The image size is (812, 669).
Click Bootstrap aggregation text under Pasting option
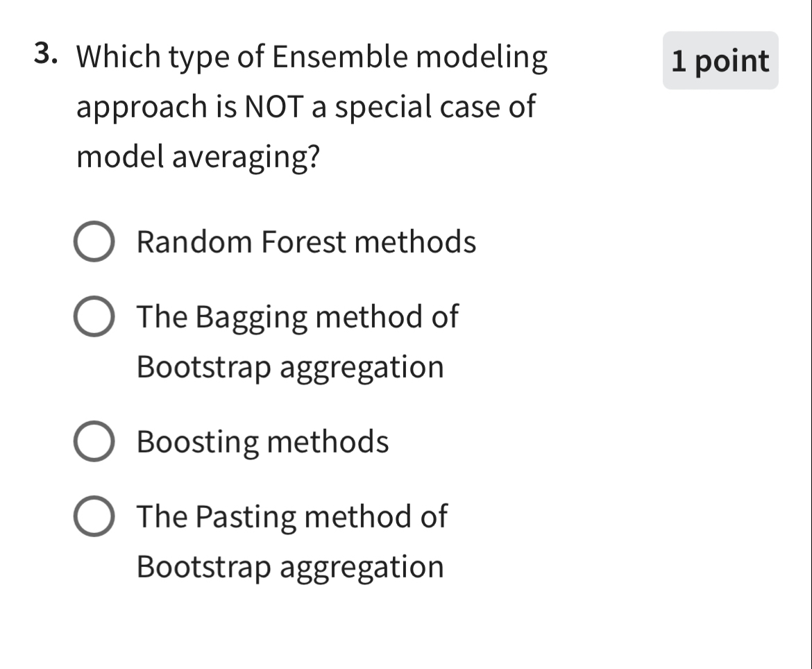(x=291, y=567)
